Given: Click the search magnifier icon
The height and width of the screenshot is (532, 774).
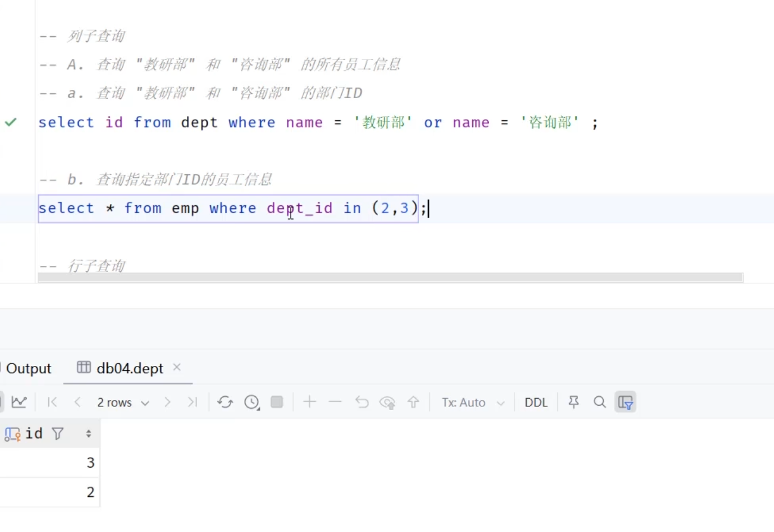Looking at the screenshot, I should [x=600, y=402].
